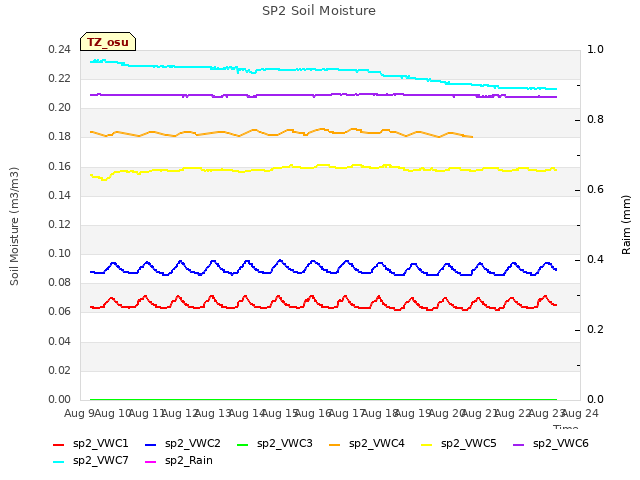Click the 0.18 left axis value
The image size is (640, 480).
pos(59,137)
